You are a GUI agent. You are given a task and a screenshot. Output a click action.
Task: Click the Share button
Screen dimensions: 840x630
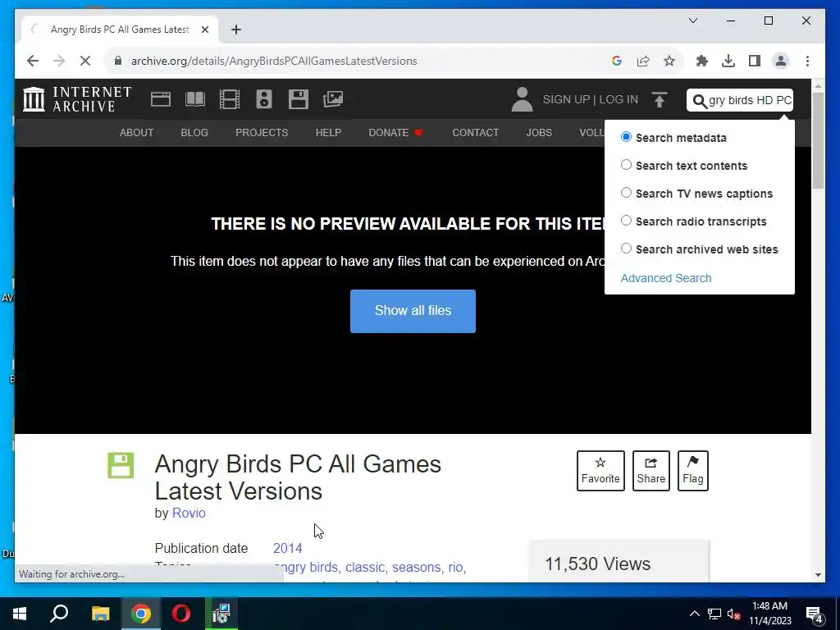coord(651,471)
